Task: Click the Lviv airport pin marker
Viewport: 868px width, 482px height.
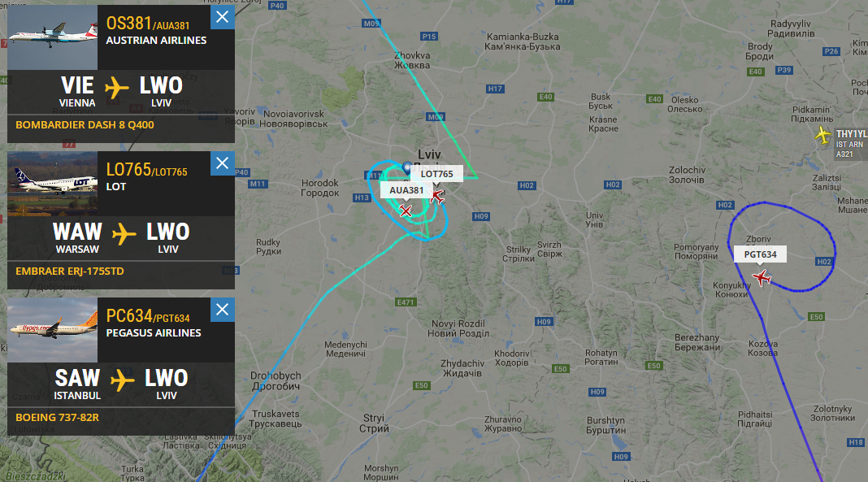Action: click(407, 168)
